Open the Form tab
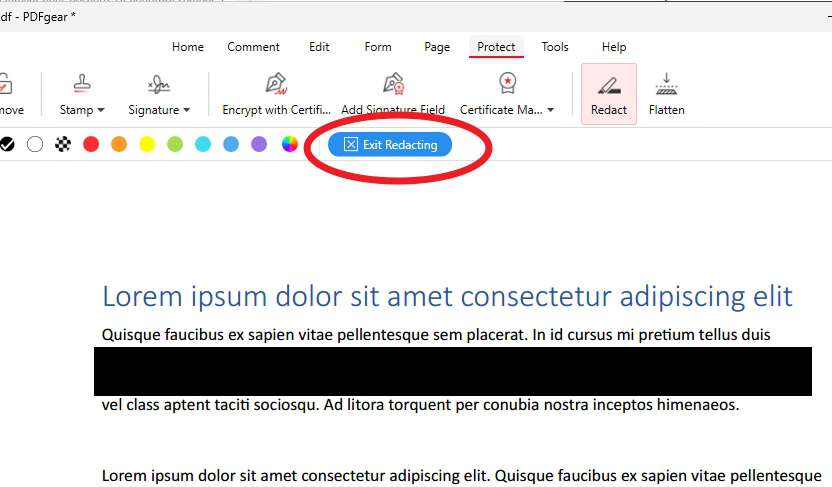Image resolution: width=832 pixels, height=487 pixels. click(x=378, y=47)
